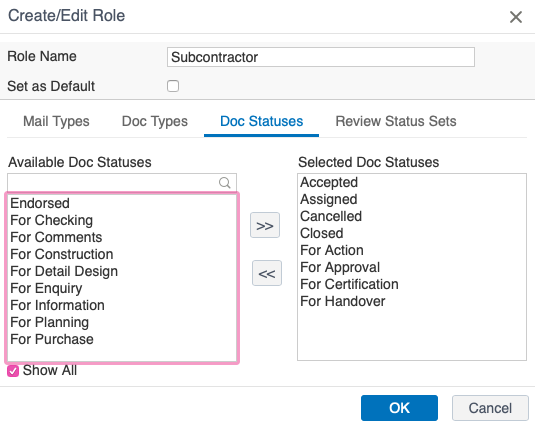
Task: Select the Review Status Sets tab
Action: 396,121
